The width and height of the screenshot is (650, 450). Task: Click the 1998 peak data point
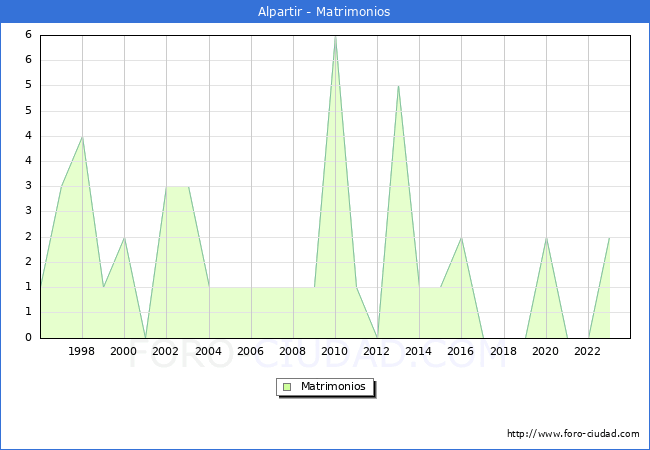click(x=82, y=137)
